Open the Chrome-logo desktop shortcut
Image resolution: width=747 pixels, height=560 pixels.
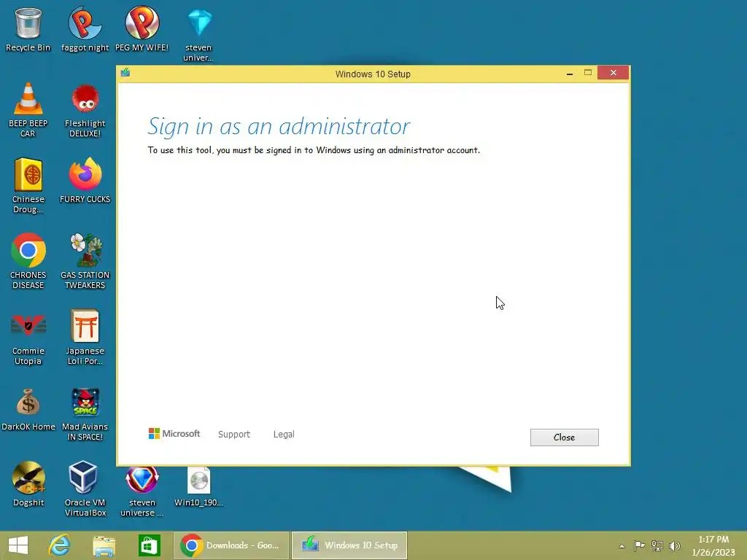[x=28, y=261]
